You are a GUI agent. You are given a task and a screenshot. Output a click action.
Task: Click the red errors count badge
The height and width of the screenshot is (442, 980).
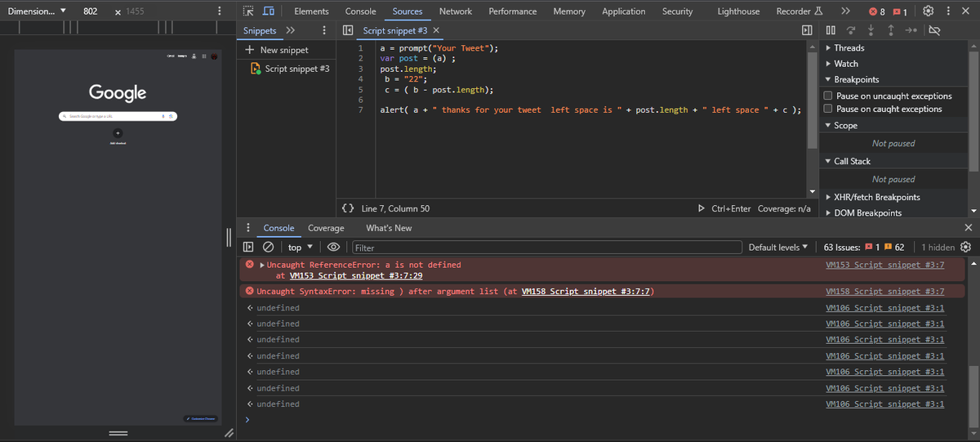[x=877, y=11]
